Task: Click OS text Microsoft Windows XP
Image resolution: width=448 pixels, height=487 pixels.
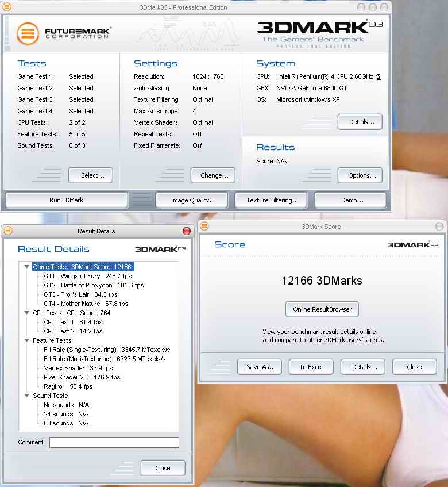Action: pos(308,99)
